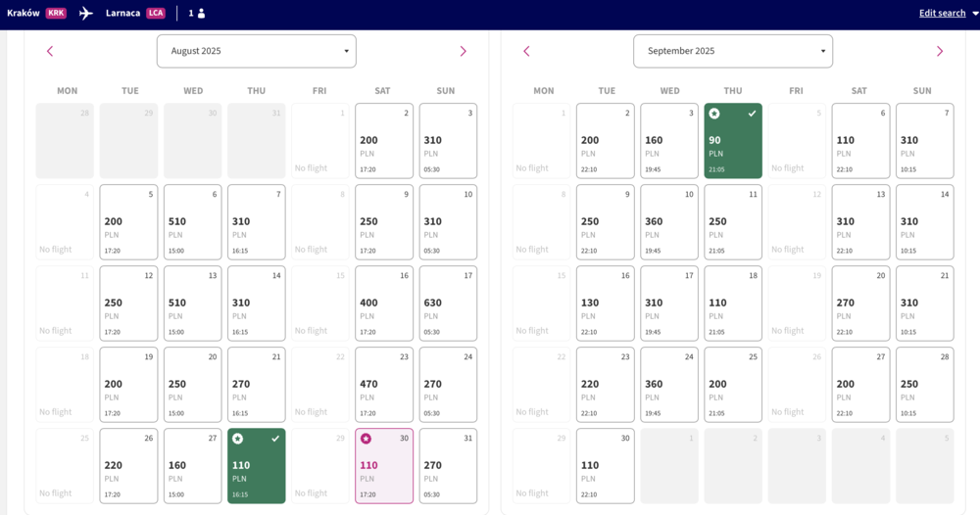Click the KRK airport code badge

click(56, 13)
